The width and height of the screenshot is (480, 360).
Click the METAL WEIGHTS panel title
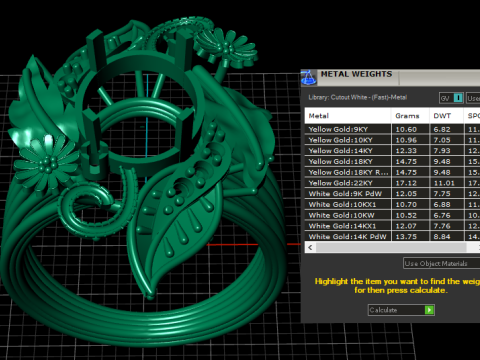pyautogui.click(x=356, y=74)
